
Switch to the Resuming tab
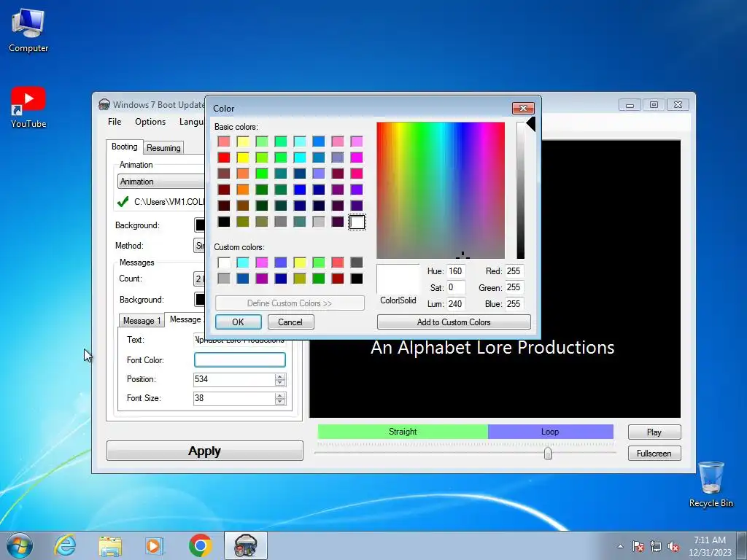point(163,147)
